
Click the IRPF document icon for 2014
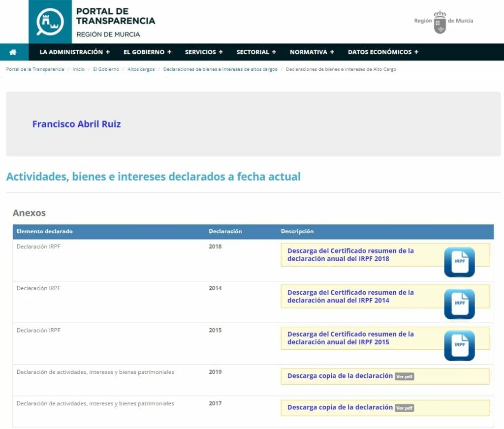point(460,304)
